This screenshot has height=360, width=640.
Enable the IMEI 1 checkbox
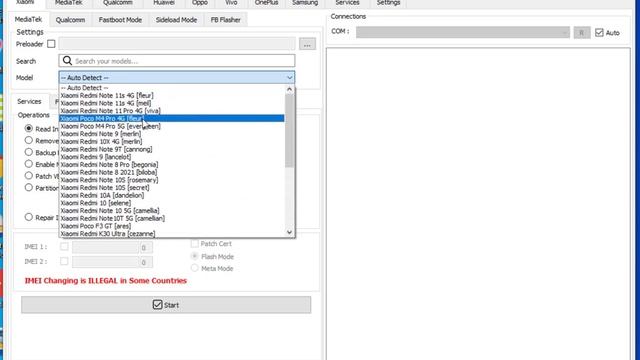64,246
